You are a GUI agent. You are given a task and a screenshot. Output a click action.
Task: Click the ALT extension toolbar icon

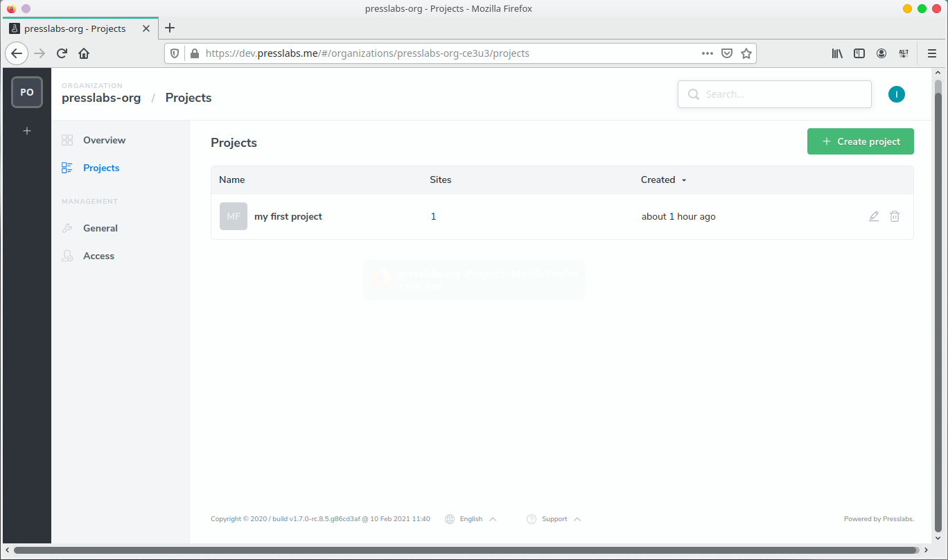pyautogui.click(x=904, y=53)
